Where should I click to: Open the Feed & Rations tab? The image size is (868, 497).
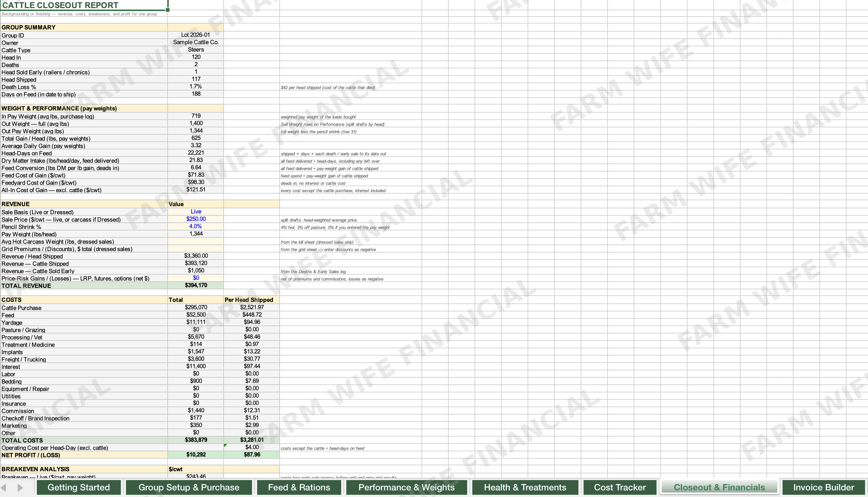[x=299, y=487]
